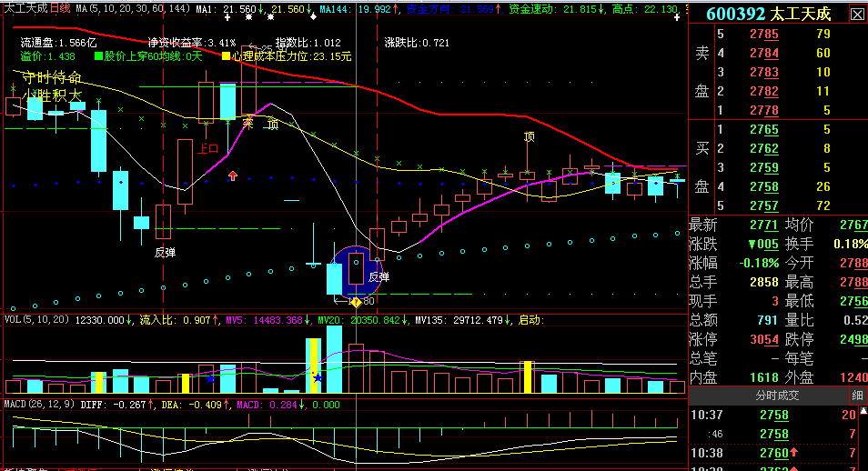Click green square before 股价上穿60均线
The image size is (868, 471).
coord(98,55)
